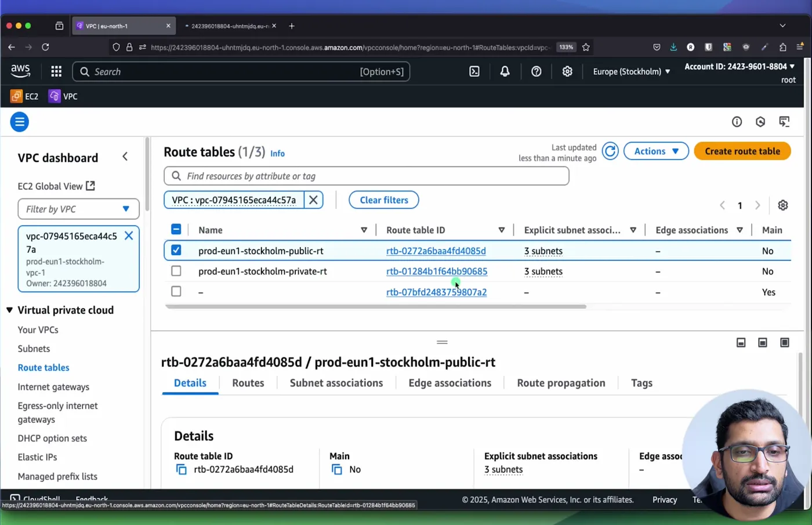Image resolution: width=812 pixels, height=525 pixels.
Task: Switch to the Routes tab
Action: point(248,383)
